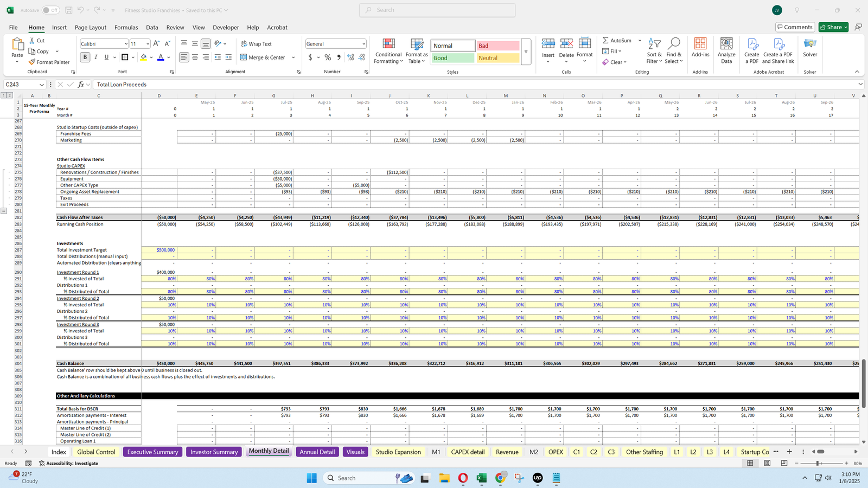The image size is (868, 488).
Task: Open the font name Calibri dropdown
Action: point(126,44)
